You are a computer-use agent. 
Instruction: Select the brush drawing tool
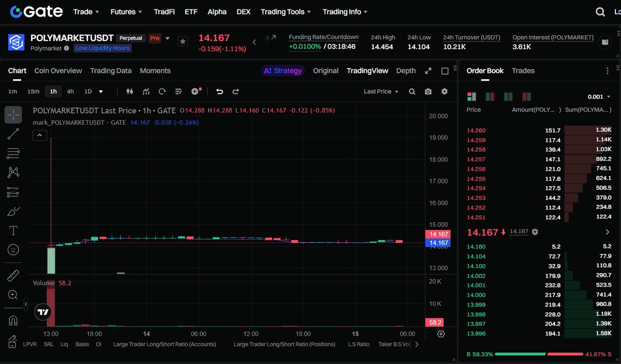13,211
